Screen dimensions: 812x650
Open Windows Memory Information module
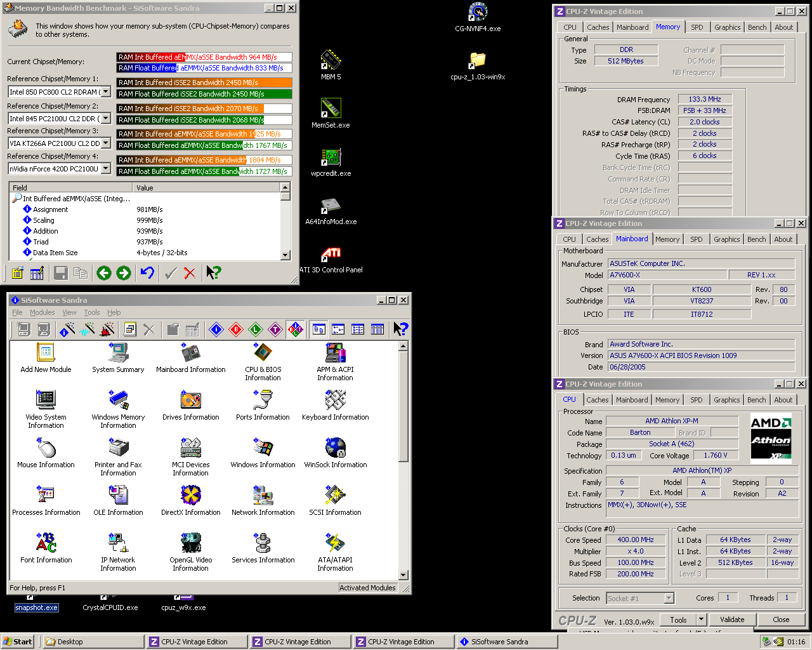(x=118, y=409)
